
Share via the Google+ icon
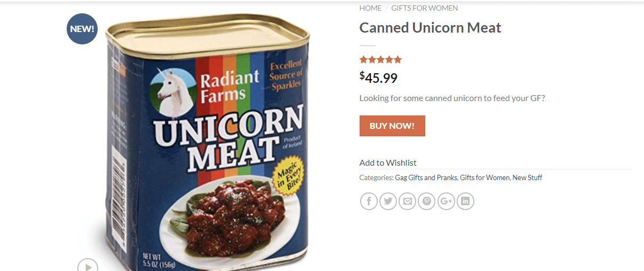pos(446,201)
